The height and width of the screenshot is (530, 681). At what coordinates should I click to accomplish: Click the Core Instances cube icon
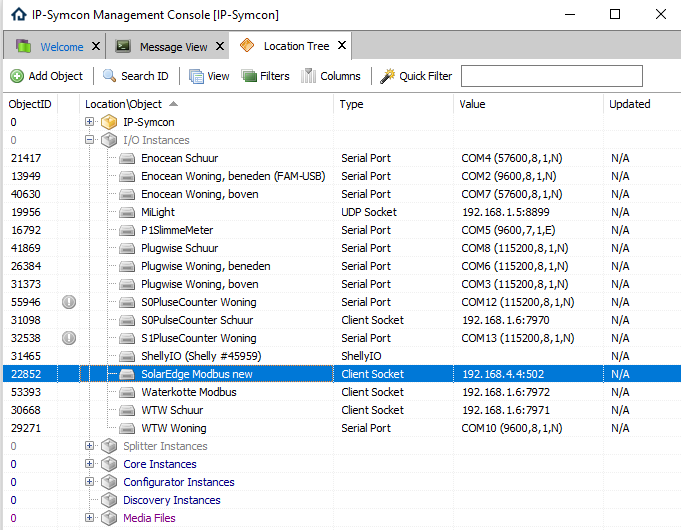pos(109,464)
